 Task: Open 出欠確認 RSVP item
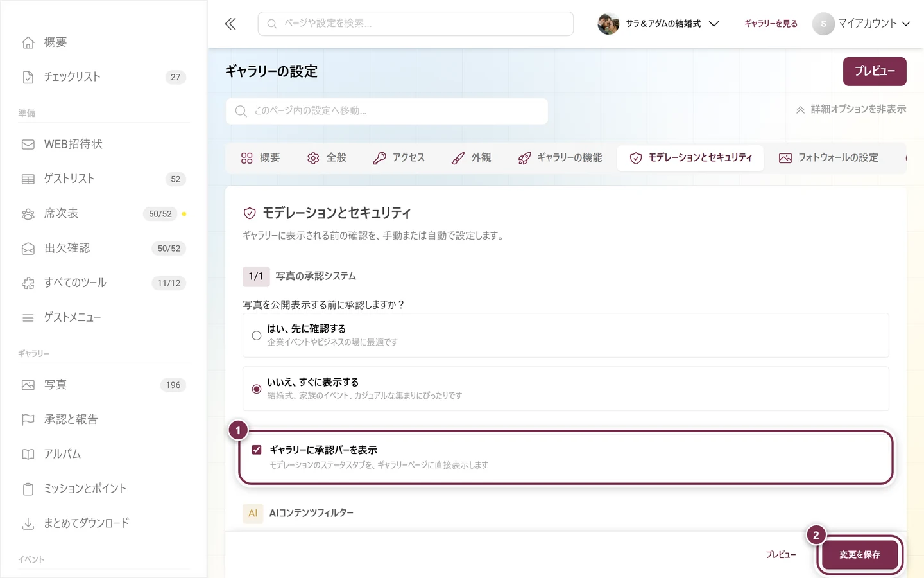[x=103, y=249]
